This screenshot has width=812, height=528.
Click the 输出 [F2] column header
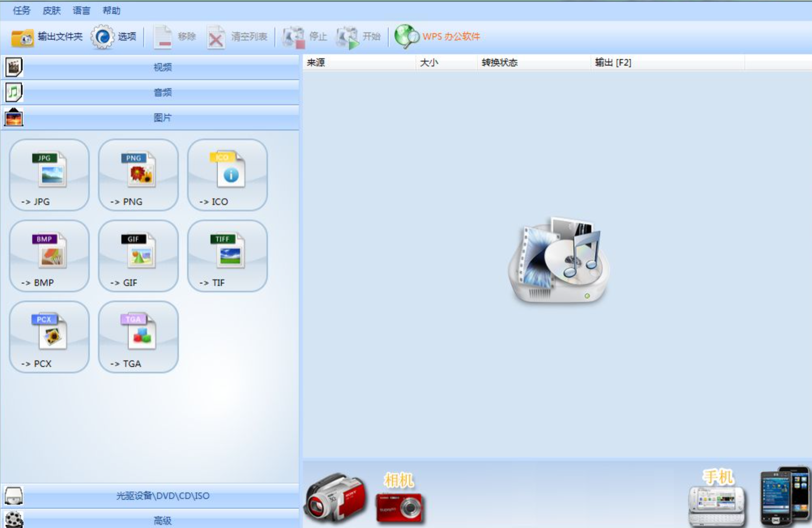668,63
